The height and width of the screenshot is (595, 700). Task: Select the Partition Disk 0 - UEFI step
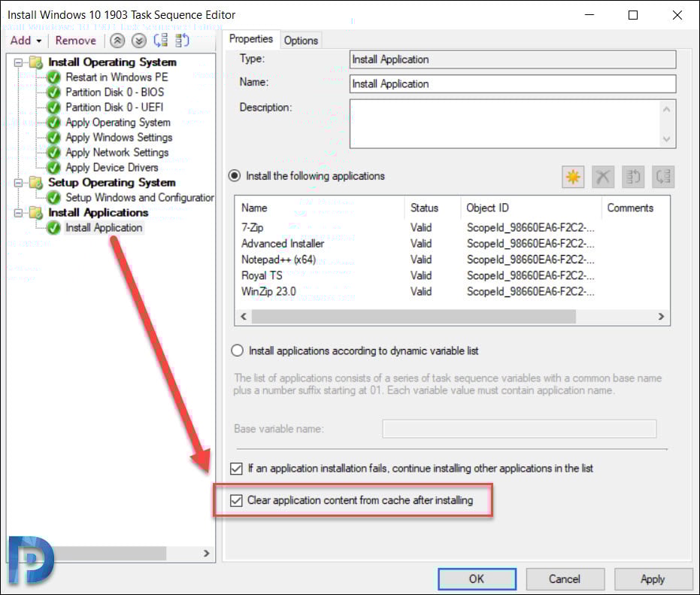pyautogui.click(x=114, y=108)
